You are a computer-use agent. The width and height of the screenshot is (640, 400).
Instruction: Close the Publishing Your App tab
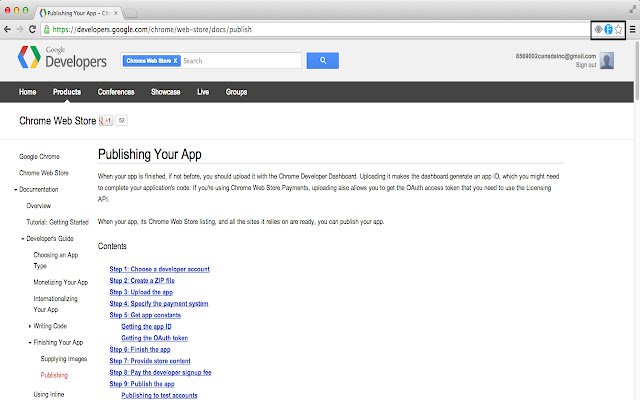(116, 13)
